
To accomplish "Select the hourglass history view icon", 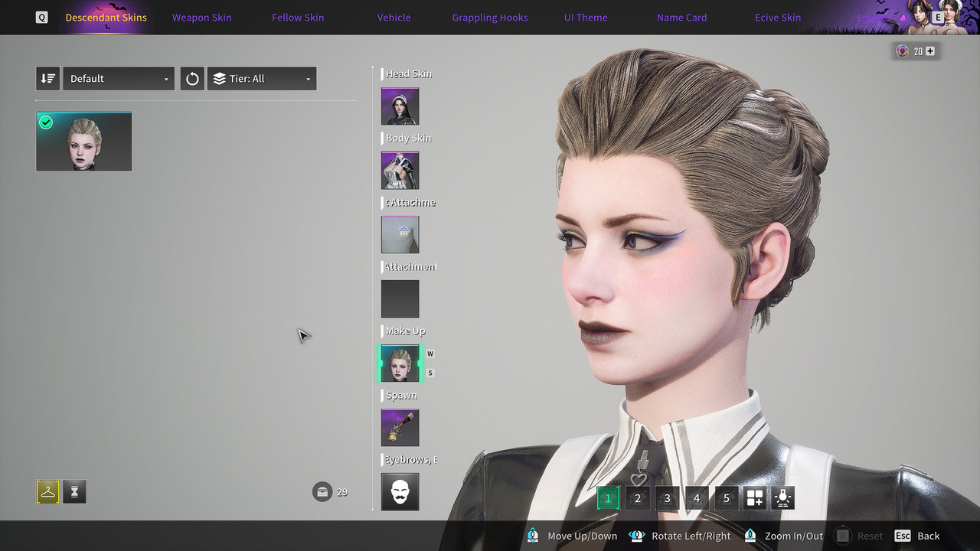I will (x=74, y=492).
